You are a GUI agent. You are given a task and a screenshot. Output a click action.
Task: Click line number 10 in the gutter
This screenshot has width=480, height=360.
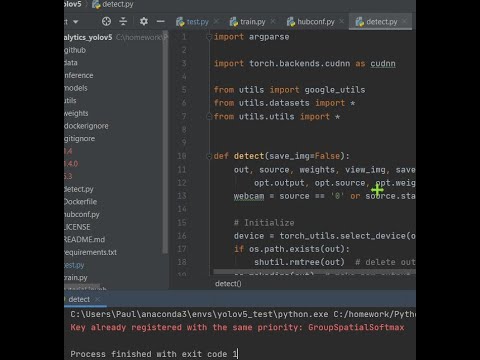coord(182,156)
